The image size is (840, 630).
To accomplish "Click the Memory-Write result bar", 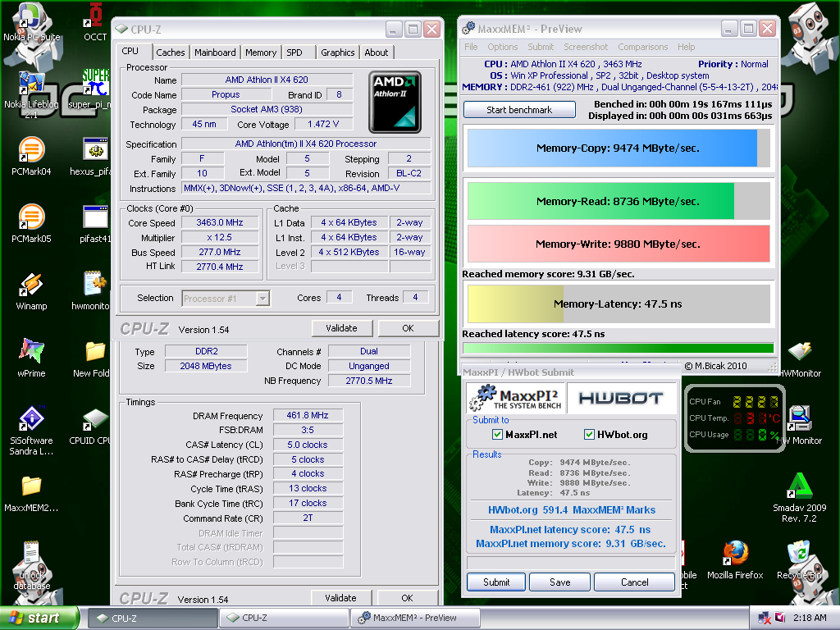I will [x=619, y=244].
